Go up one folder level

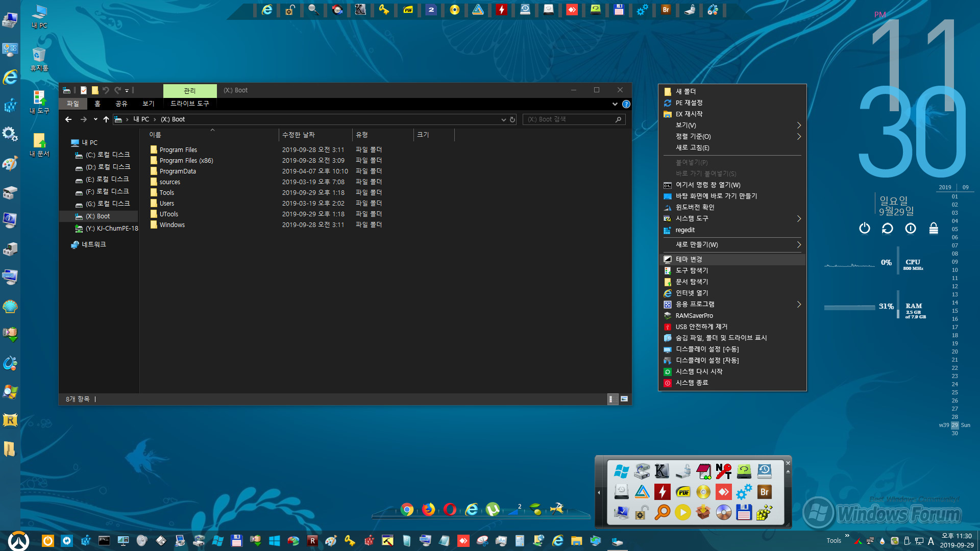point(106,119)
